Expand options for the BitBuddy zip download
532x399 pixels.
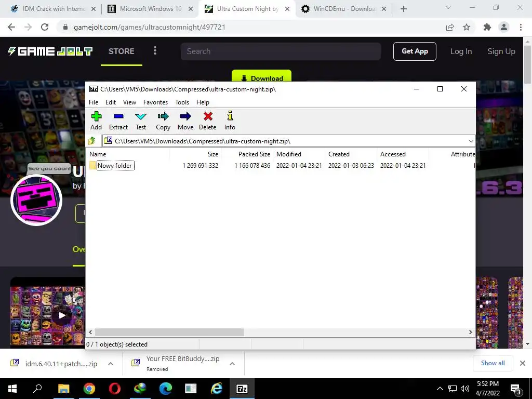[232, 364]
